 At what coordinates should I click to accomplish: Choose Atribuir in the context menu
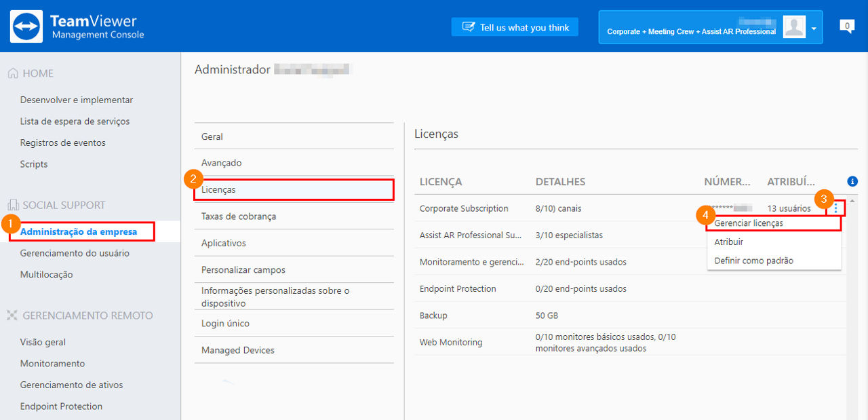[x=729, y=242]
